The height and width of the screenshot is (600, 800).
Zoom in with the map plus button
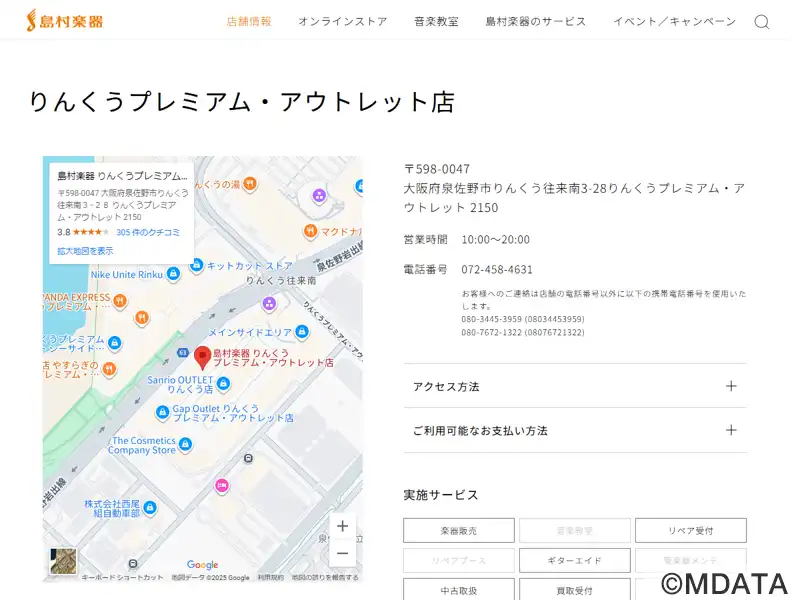[343, 526]
